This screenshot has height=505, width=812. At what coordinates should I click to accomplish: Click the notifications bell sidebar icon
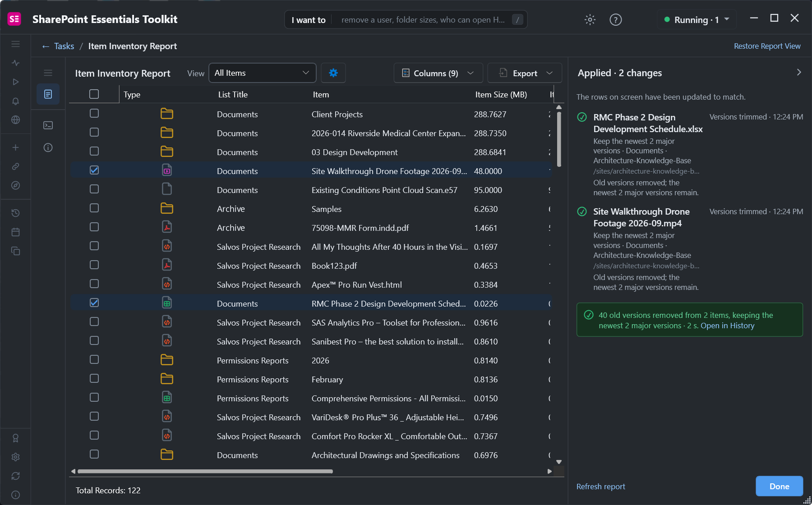coord(16,101)
